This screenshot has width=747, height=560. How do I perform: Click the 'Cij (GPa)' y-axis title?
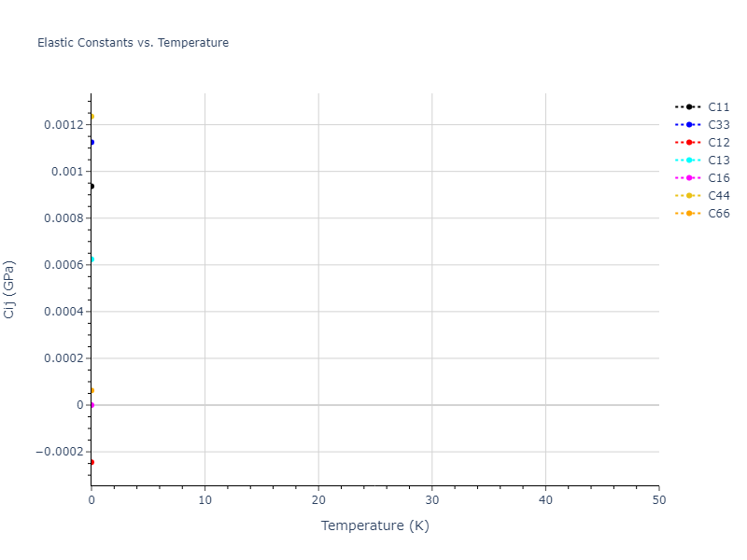[10, 289]
